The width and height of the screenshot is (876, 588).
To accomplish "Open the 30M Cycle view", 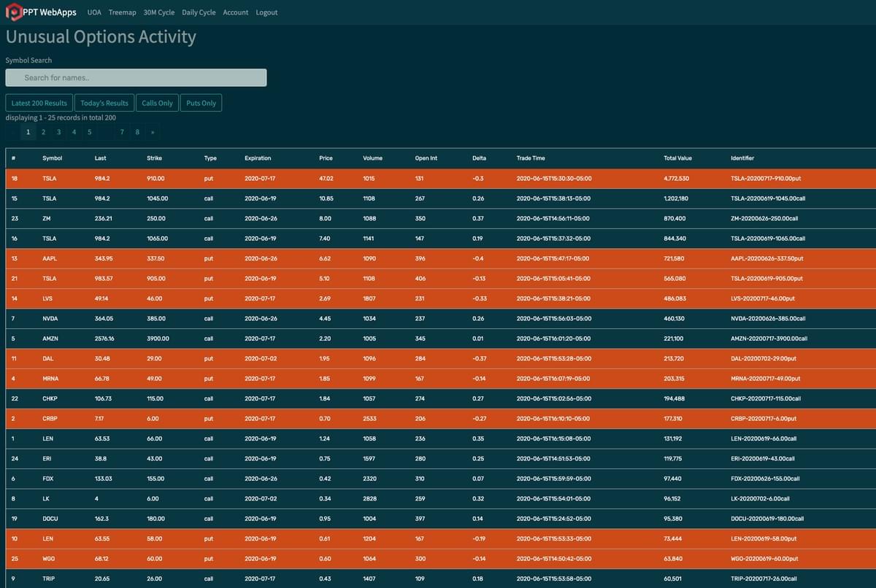I will [x=159, y=12].
